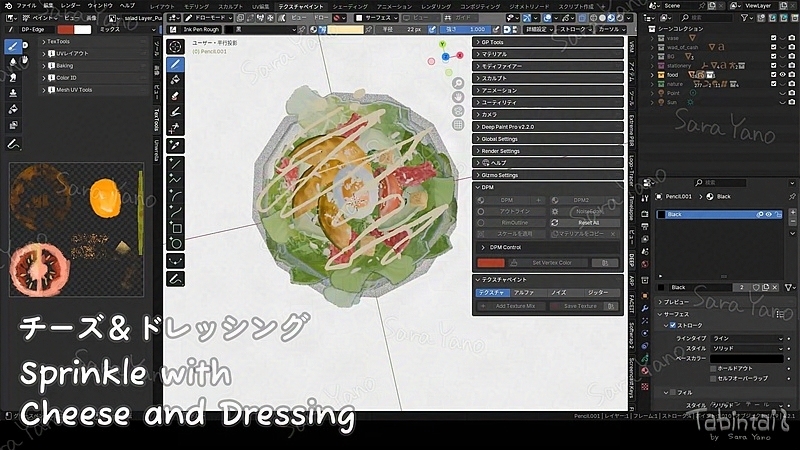
Task: Open the ドローモード mode dropdown
Action: click(x=209, y=18)
